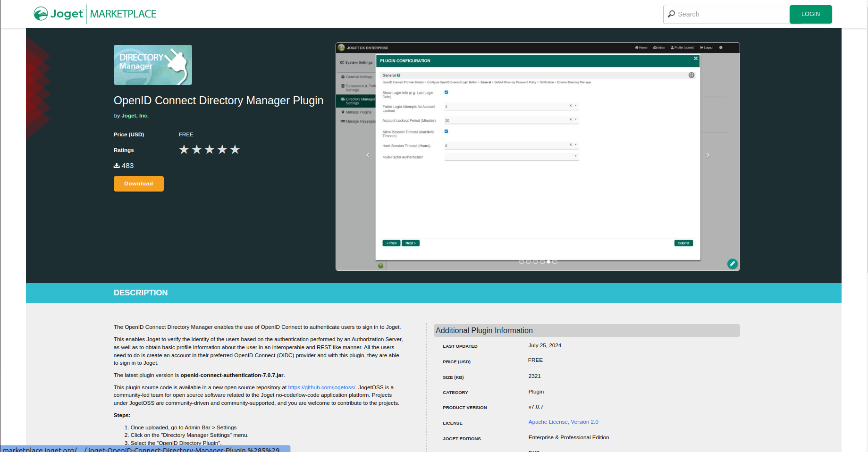Open the Multi-Factor Authenticator dropdown
Viewport: 868px width, 452px height.
coord(575,156)
